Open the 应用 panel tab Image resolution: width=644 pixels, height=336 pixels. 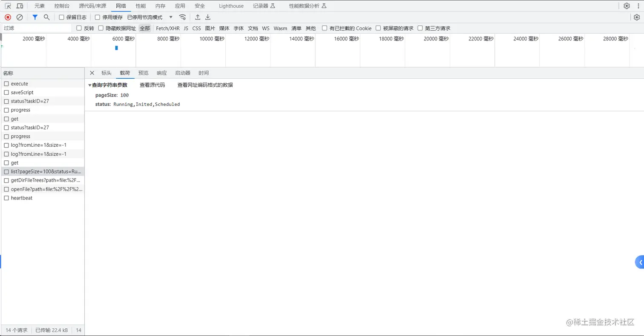pyautogui.click(x=180, y=6)
